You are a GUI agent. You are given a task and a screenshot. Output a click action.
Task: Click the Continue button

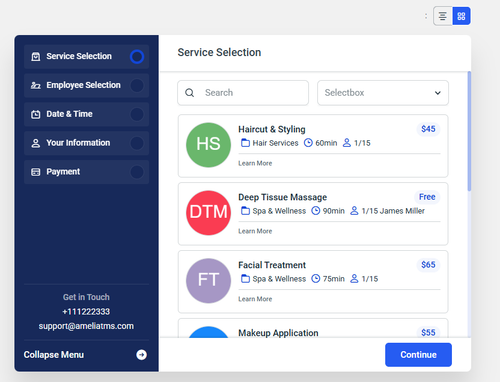coord(418,355)
